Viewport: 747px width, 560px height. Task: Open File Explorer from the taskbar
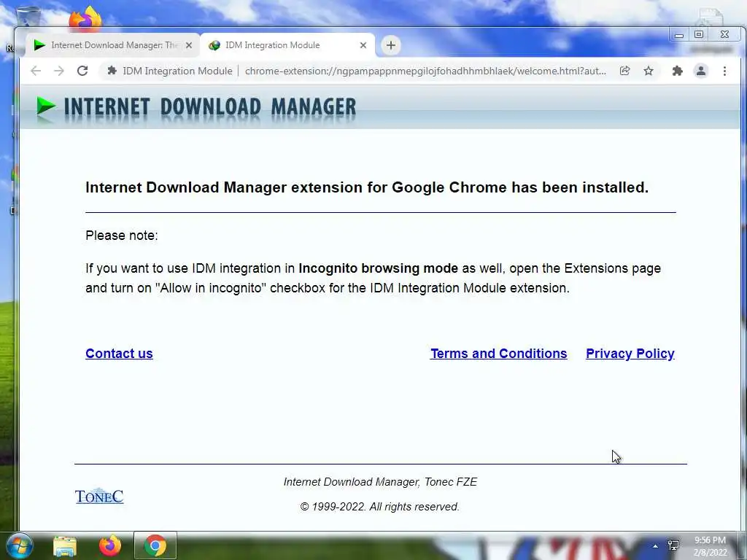coord(65,546)
